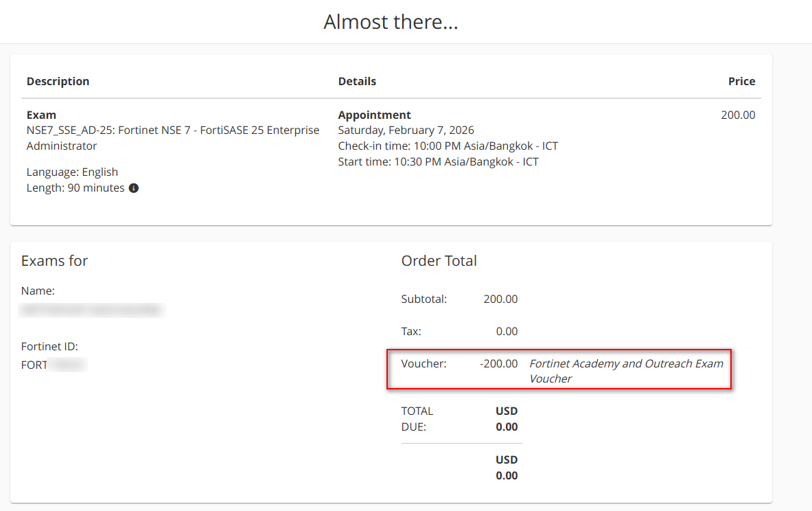Click the Details column header

coord(357,81)
